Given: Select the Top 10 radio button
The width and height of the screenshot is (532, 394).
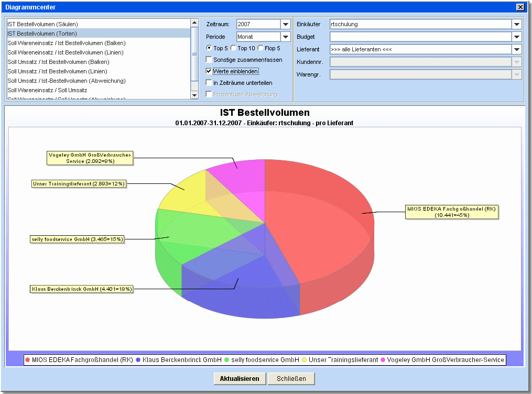Looking at the screenshot, I should tap(234, 48).
